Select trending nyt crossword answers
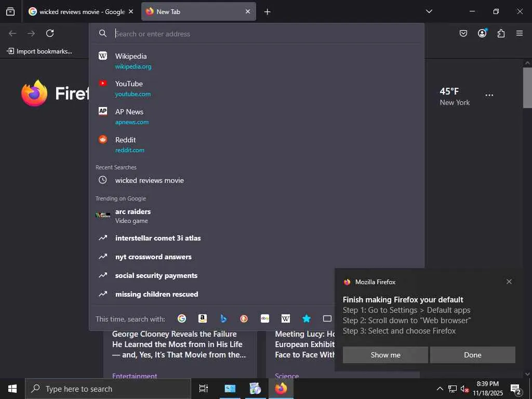 click(257, 257)
